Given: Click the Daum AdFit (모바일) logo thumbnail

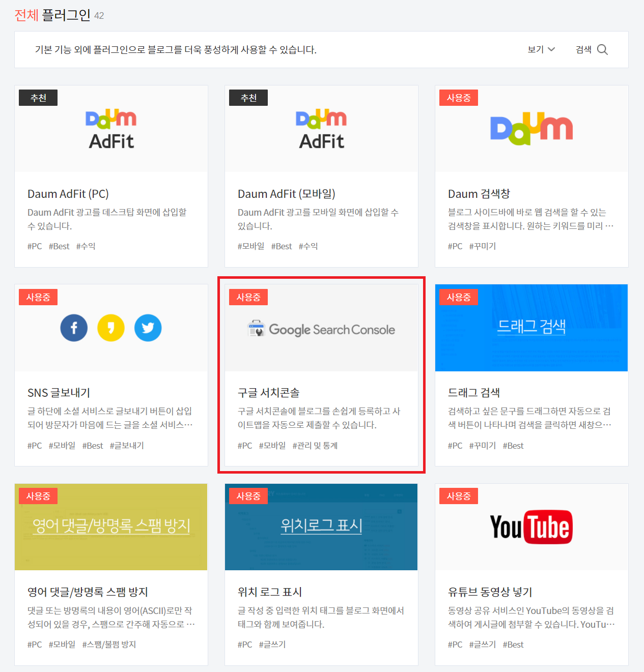Looking at the screenshot, I should pyautogui.click(x=321, y=129).
